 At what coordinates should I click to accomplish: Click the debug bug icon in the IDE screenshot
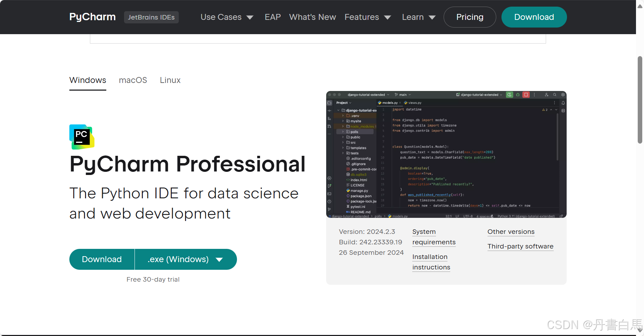518,94
